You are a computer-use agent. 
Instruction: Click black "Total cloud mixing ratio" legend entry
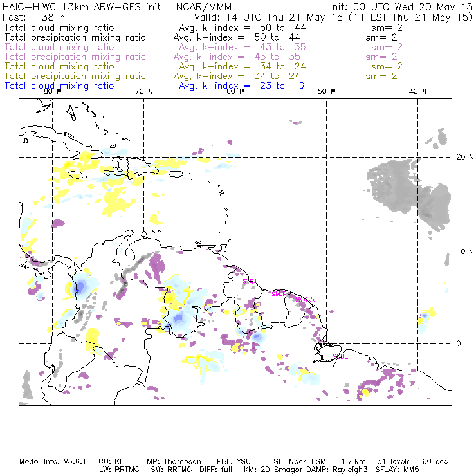click(59, 28)
